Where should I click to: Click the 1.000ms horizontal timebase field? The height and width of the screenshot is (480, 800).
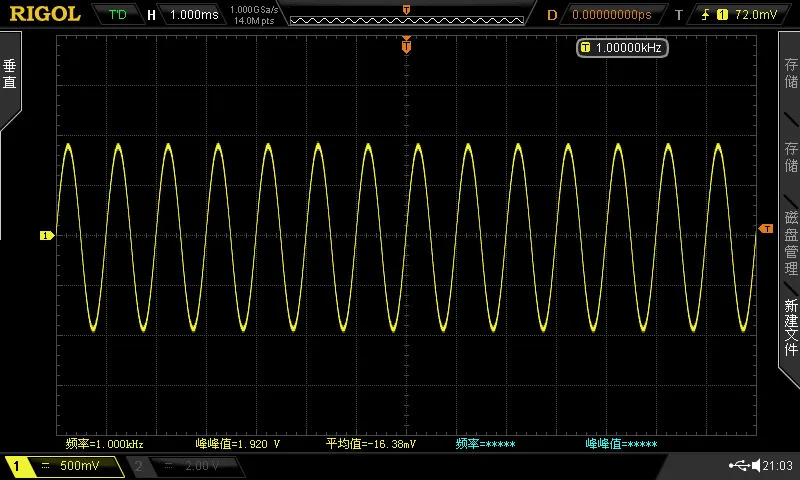193,14
